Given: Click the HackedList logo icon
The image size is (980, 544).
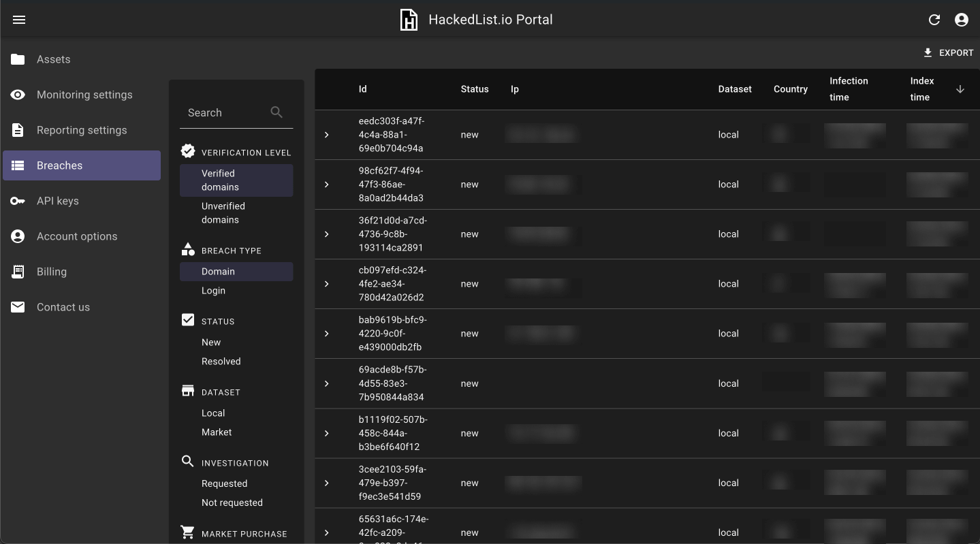Looking at the screenshot, I should (x=409, y=20).
